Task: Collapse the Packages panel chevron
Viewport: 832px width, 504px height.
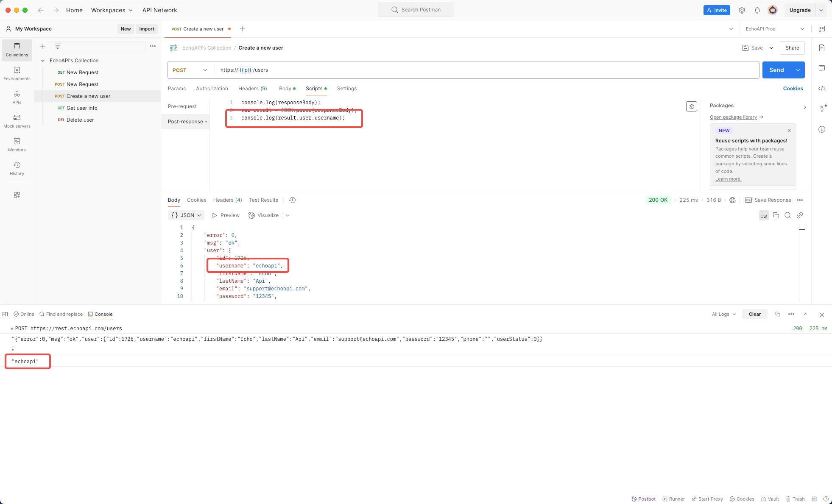Action: coord(805,107)
